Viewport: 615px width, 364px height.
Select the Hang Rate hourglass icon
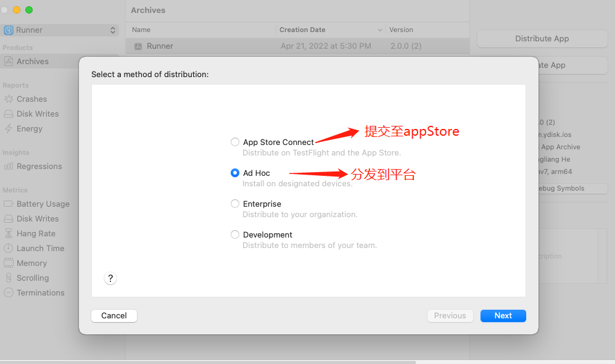pos(9,234)
